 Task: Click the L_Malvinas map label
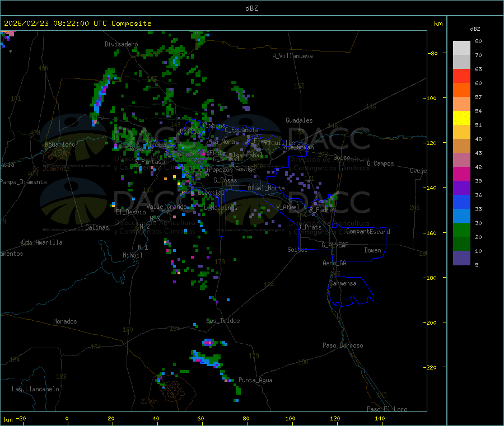point(221,208)
